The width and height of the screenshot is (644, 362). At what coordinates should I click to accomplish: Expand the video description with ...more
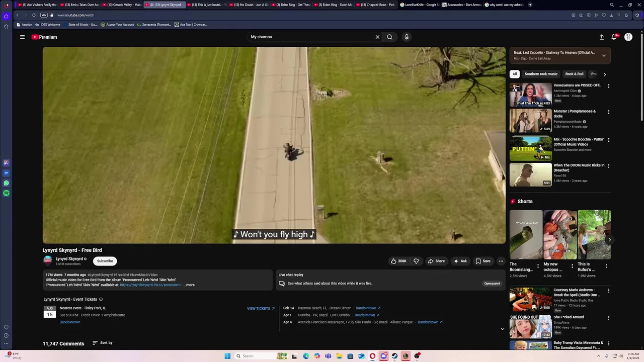pyautogui.click(x=189, y=285)
